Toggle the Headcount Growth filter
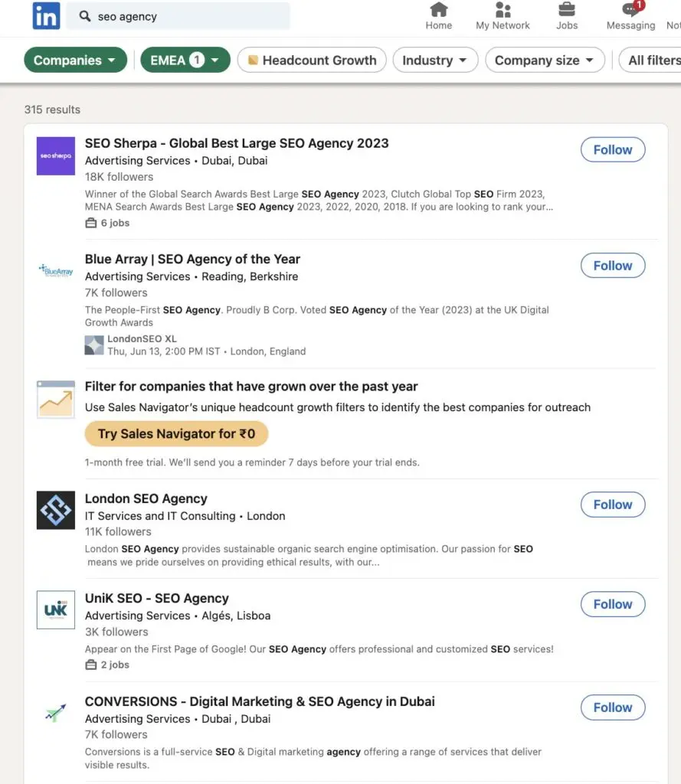Screen dimensions: 681x784 point(312,60)
